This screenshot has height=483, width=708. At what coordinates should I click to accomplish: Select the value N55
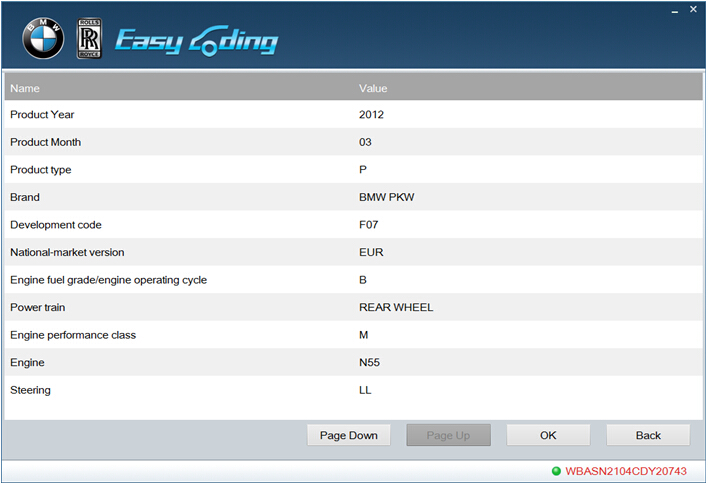click(x=369, y=362)
